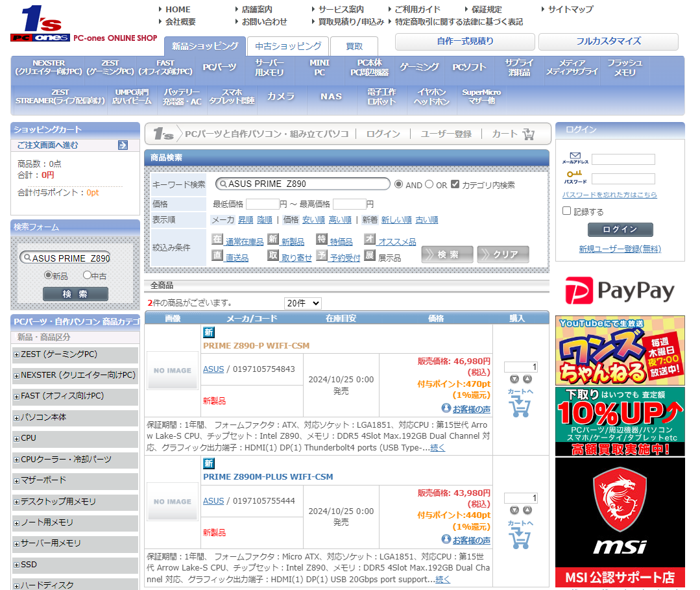
Task: Click the キーワード検索 input field
Action: [x=303, y=184]
